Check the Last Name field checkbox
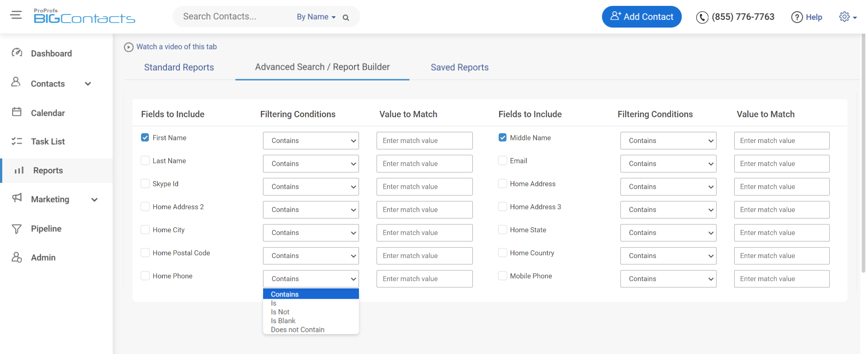This screenshot has width=868, height=354. [x=145, y=161]
